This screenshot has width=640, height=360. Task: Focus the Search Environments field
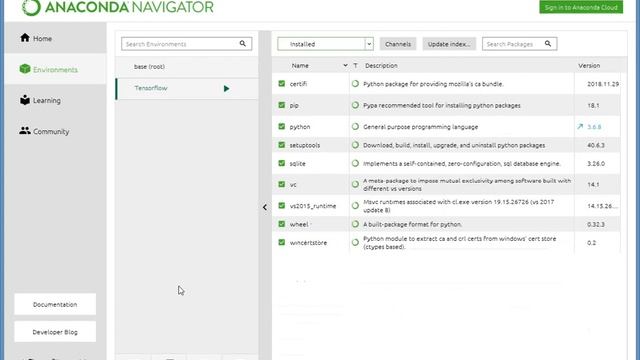pos(186,44)
